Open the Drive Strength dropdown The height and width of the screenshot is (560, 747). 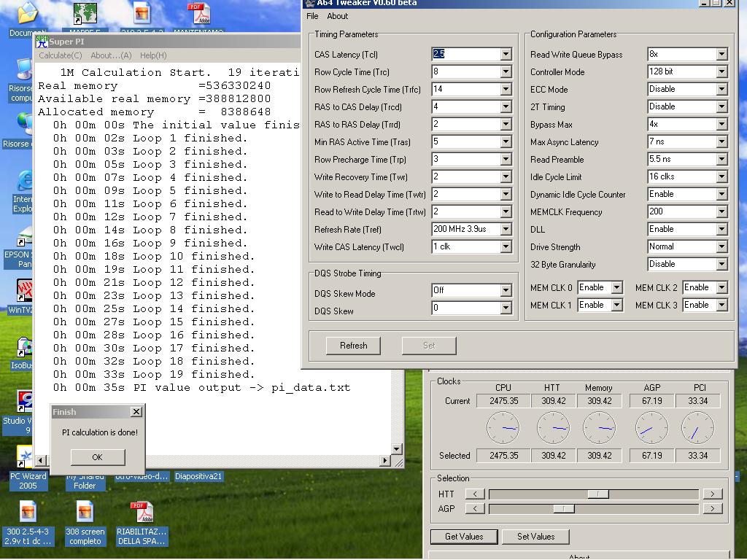pos(721,246)
